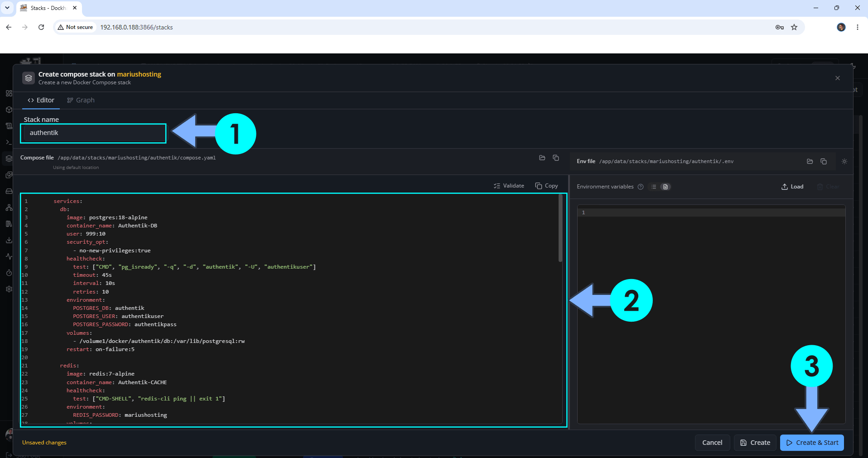Click the 'restart: on-failure:5' line
The width and height of the screenshot is (868, 458).
coord(101,349)
